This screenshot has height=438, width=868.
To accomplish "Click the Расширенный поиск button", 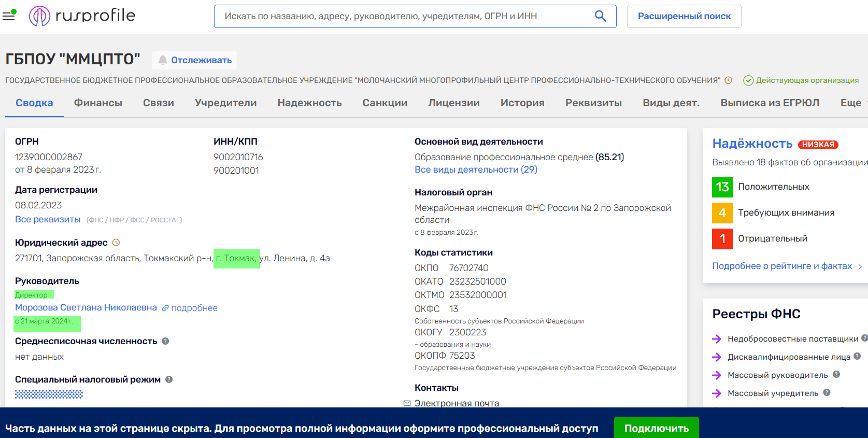I will pyautogui.click(x=684, y=16).
